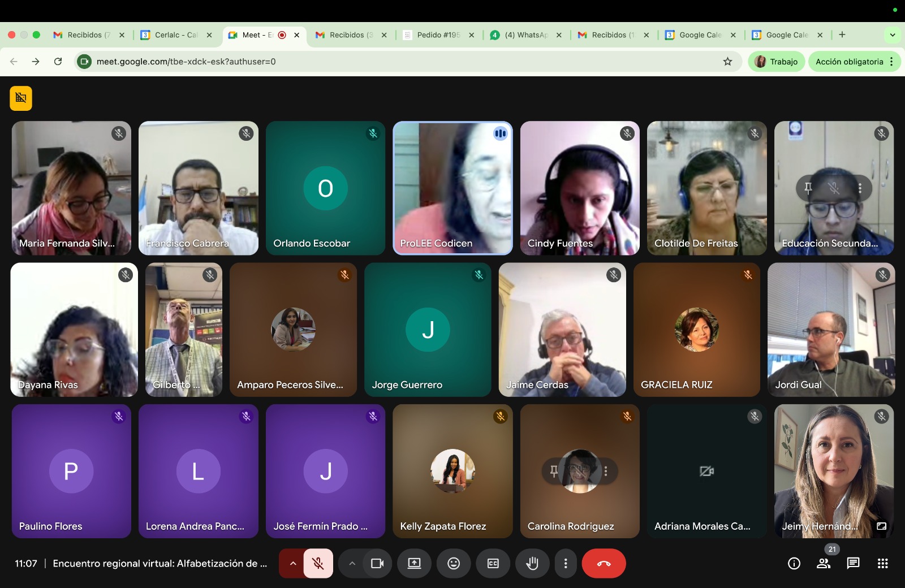
Task: Show the participants list
Action: click(824, 563)
